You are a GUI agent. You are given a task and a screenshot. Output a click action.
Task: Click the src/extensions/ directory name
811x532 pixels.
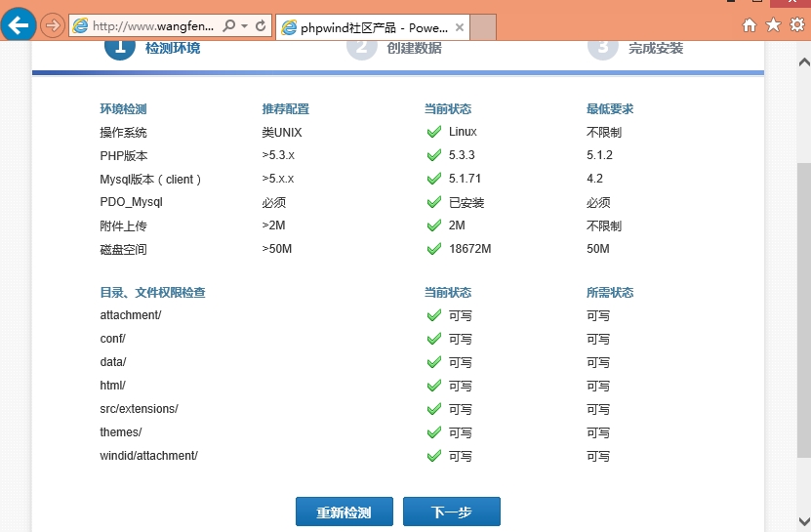pyautogui.click(x=139, y=408)
